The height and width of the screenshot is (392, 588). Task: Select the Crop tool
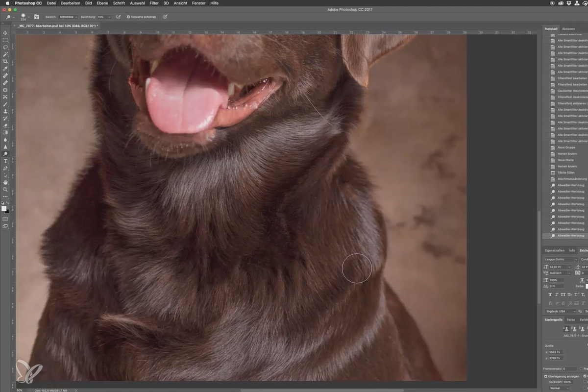[5, 61]
